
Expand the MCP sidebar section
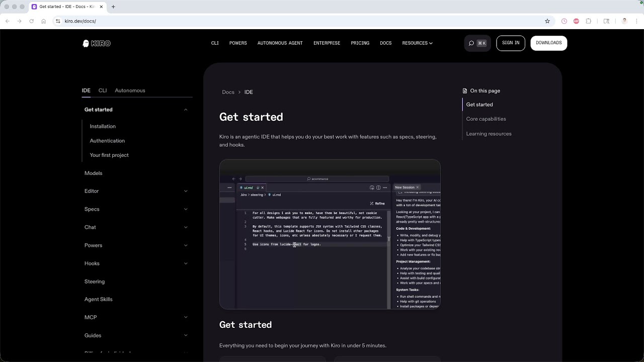(186, 317)
